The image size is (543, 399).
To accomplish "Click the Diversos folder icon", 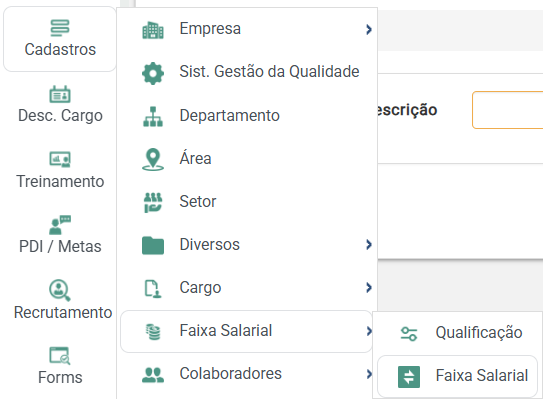I will tap(153, 245).
